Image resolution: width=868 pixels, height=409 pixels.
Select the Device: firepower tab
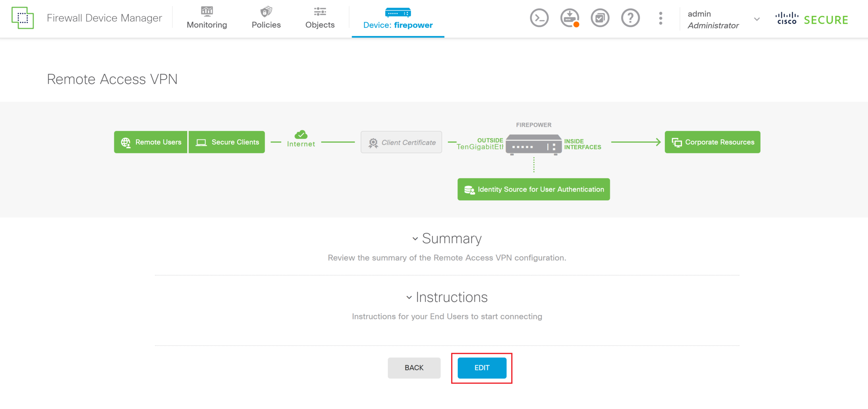398,18
